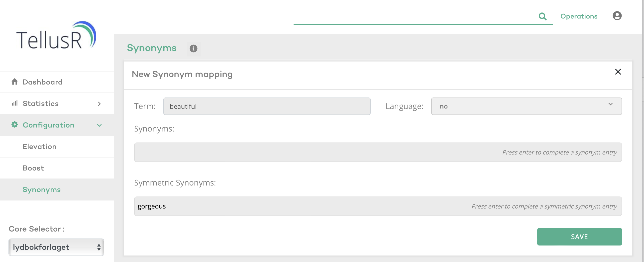
Task: Click the Dashboard home icon
Action: 14,82
